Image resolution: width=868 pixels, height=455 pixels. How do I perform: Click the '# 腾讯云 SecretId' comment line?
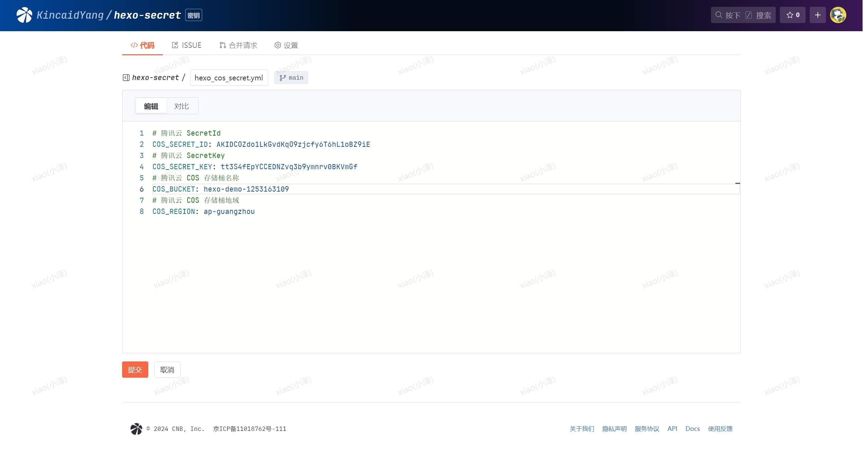pyautogui.click(x=187, y=133)
